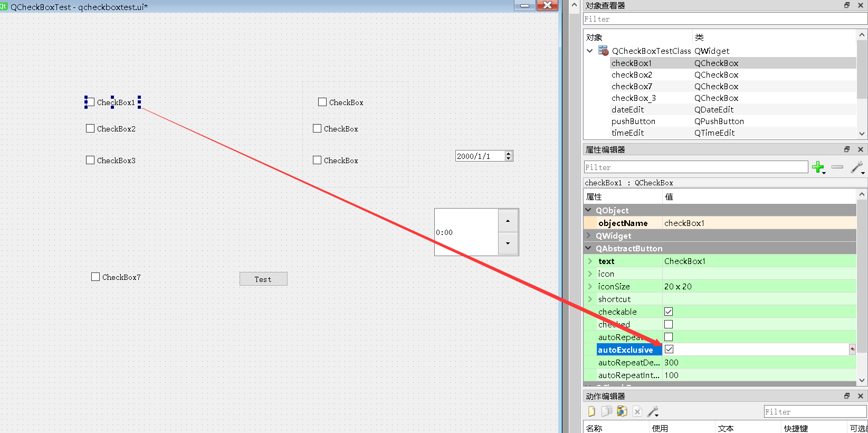Toggle the autoExclusive property checkbox
The width and height of the screenshot is (868, 433).
(x=669, y=349)
